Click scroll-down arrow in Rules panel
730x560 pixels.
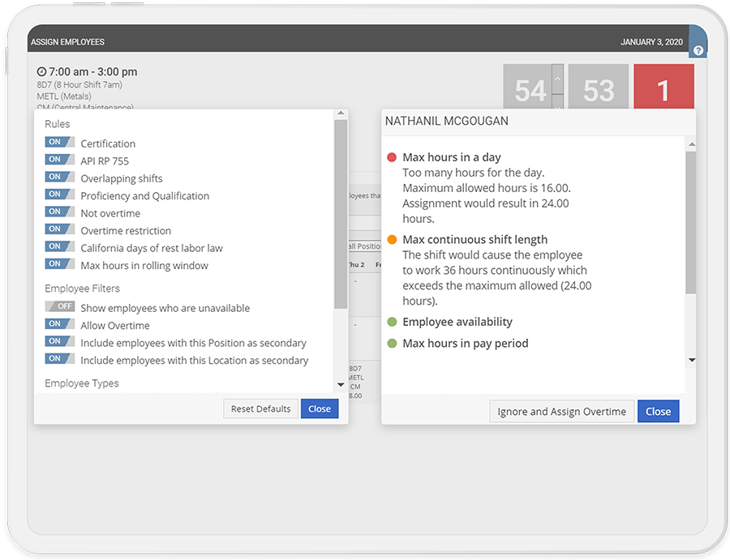click(x=341, y=385)
